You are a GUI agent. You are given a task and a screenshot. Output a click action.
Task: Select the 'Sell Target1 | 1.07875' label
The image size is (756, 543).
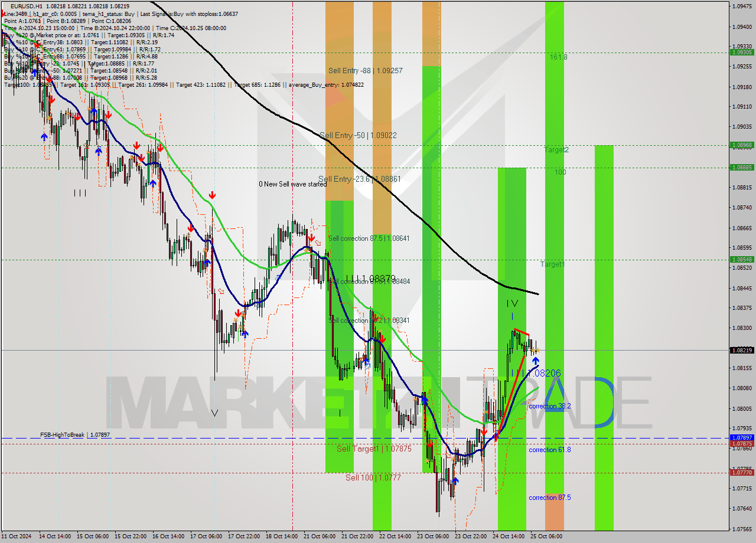point(374,449)
